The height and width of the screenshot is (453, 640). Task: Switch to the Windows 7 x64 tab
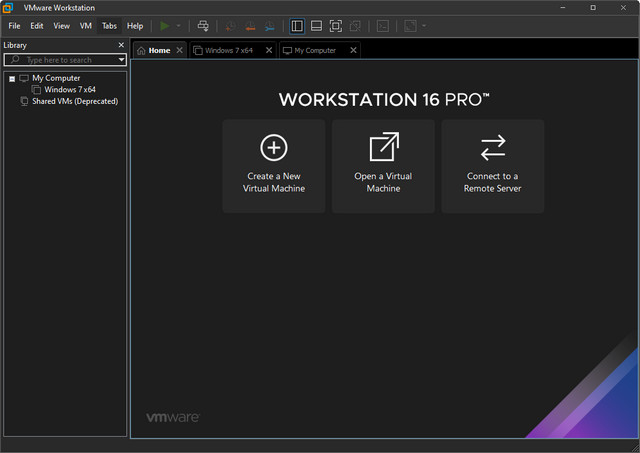click(x=226, y=50)
